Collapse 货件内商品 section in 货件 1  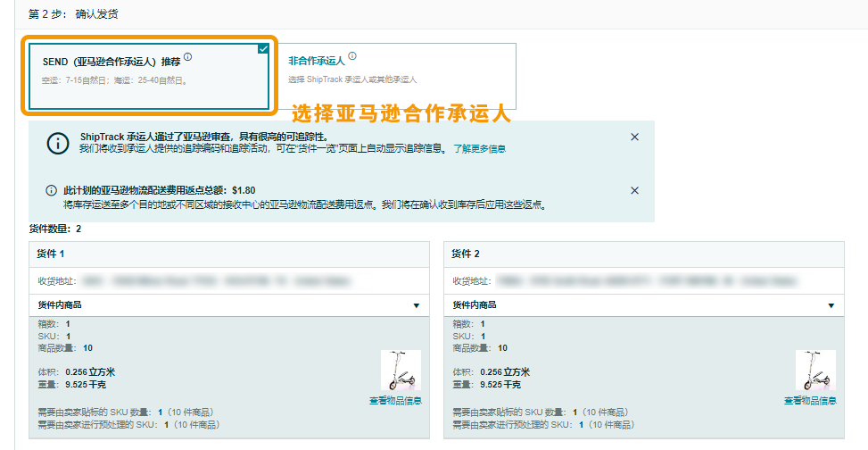click(x=416, y=305)
